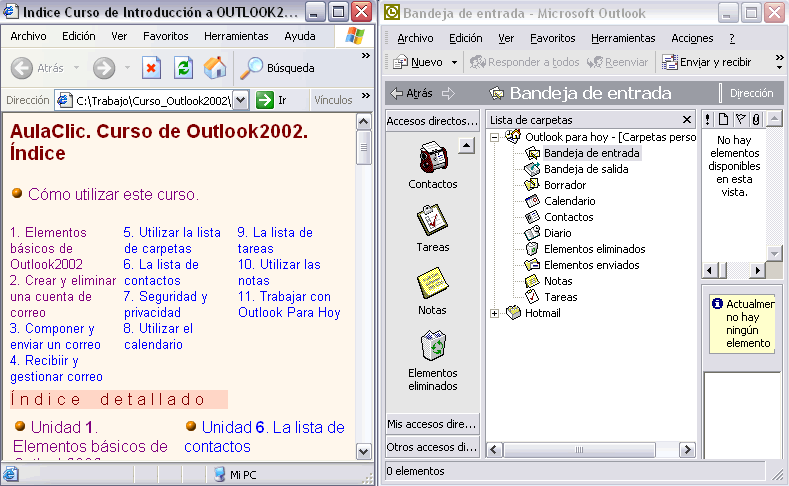This screenshot has height=486, width=789.
Task: Open the browser back history dropdown arrow
Action: 76,67
